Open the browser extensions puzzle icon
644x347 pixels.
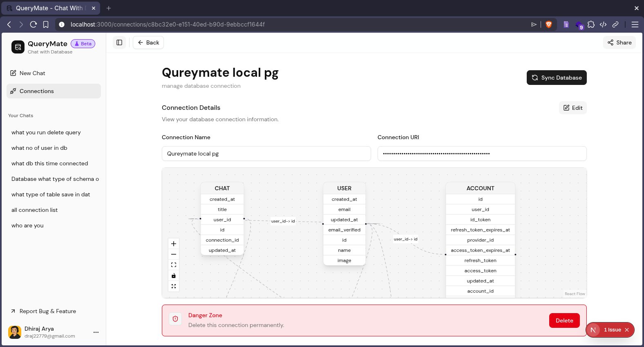pos(591,24)
